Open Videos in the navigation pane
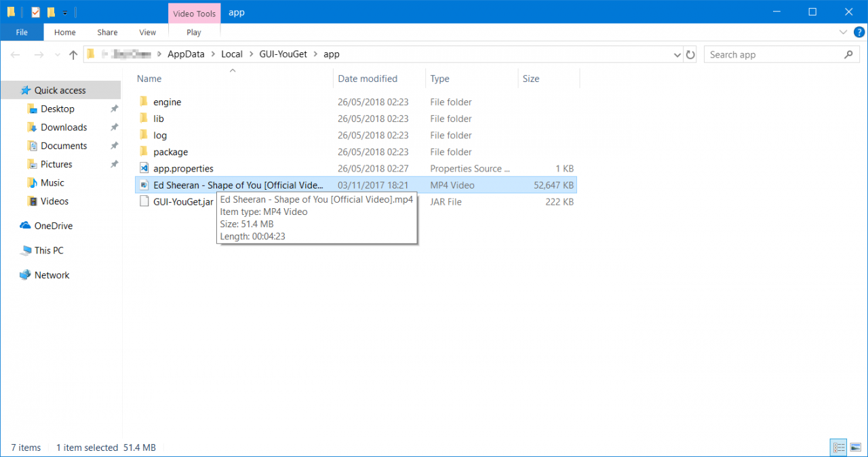The height and width of the screenshot is (457, 868). (x=54, y=201)
